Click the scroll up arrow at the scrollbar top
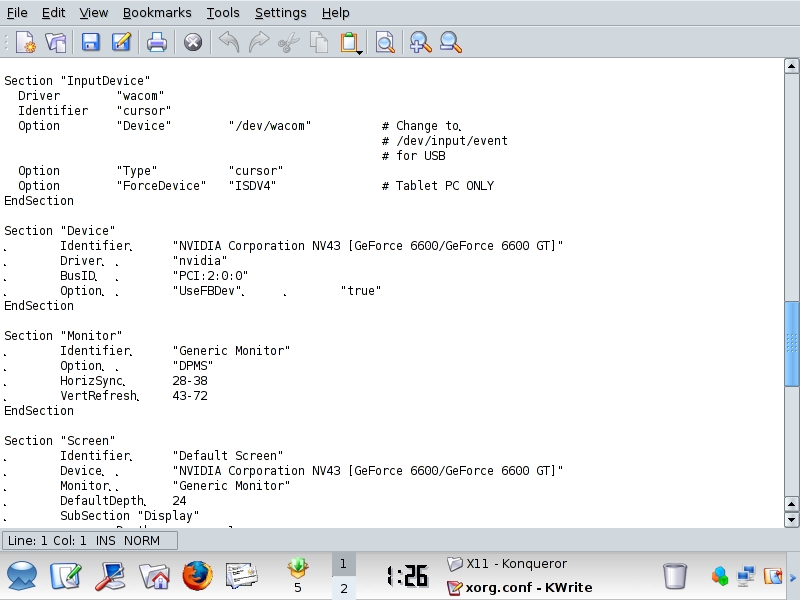 coord(791,66)
